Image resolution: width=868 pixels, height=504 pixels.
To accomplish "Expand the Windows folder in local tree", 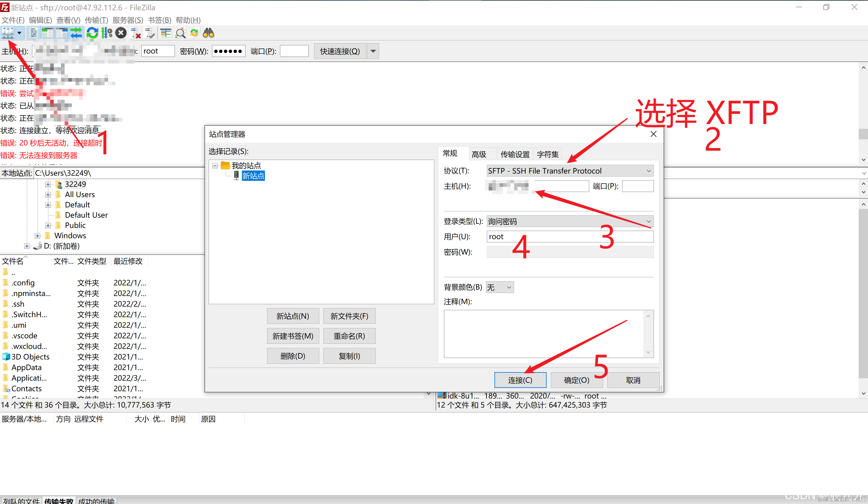I will tap(37, 236).
